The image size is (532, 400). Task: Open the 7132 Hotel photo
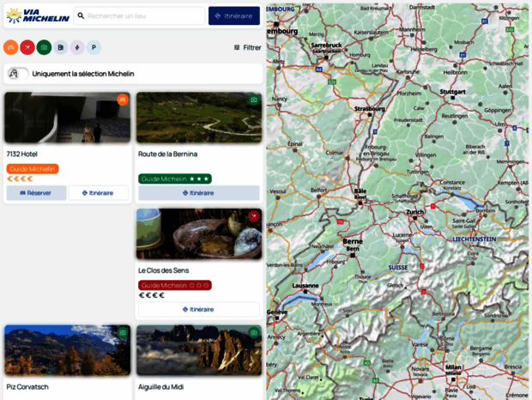click(x=67, y=118)
